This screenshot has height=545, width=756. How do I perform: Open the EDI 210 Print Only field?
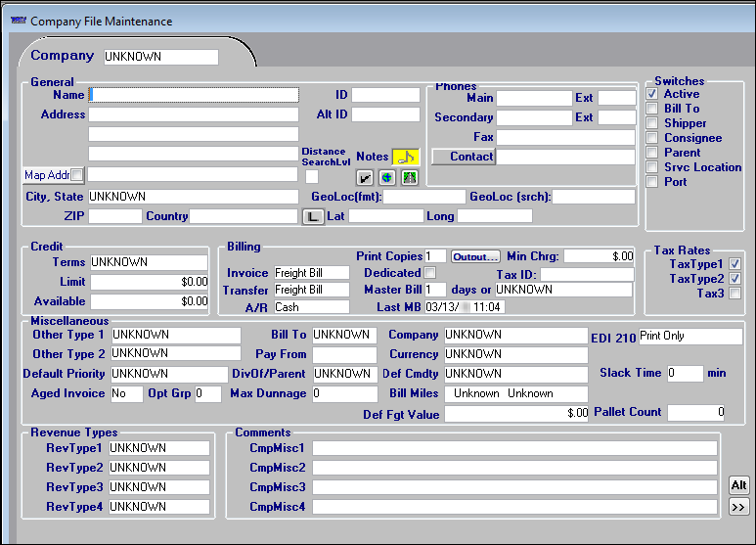pos(690,337)
